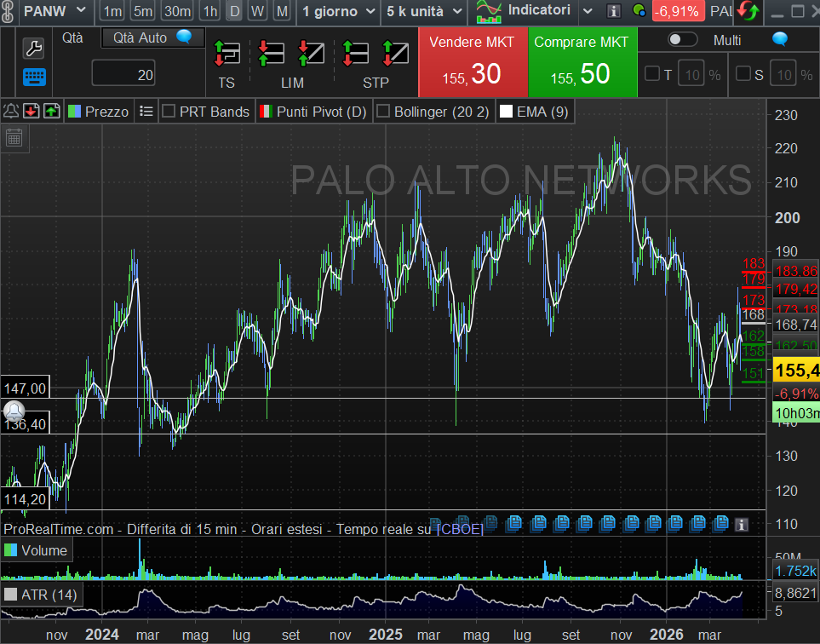
Task: Expand the PANW ticker dropdown
Action: coord(81,10)
